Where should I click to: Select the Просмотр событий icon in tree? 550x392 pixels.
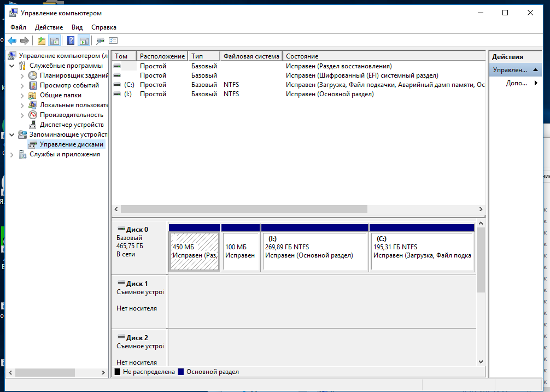pos(33,85)
